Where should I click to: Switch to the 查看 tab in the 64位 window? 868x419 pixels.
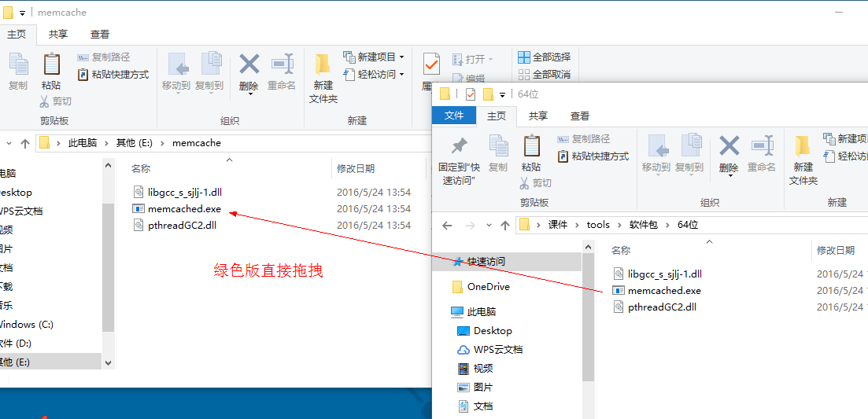pyautogui.click(x=580, y=116)
